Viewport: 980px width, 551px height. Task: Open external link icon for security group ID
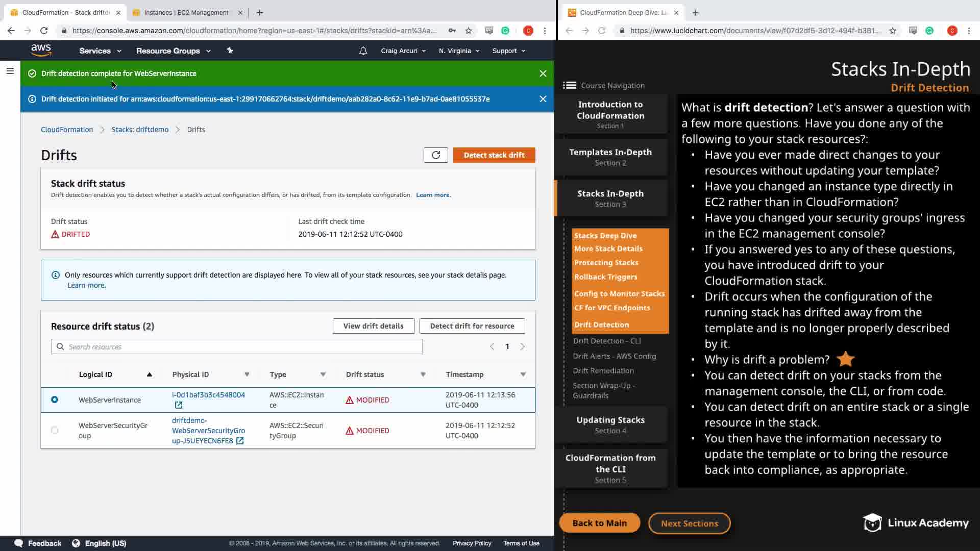point(240,441)
